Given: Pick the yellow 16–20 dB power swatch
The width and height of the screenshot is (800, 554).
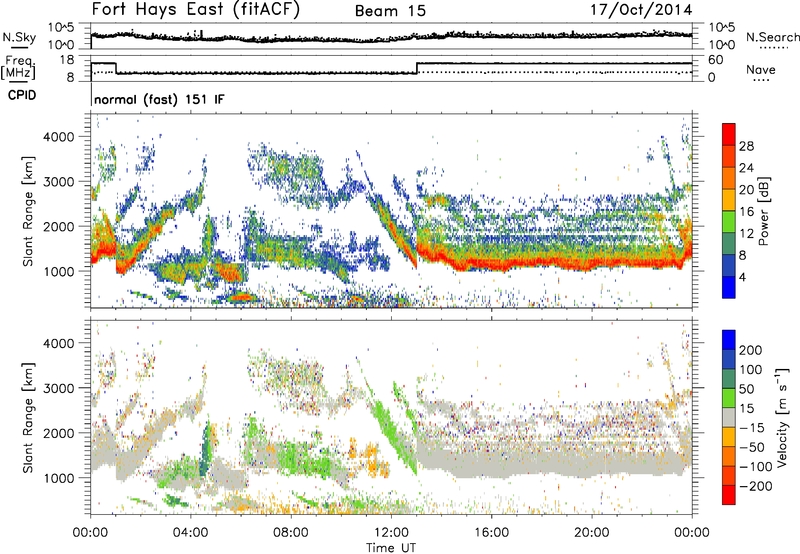Looking at the screenshot, I should coord(729,200).
